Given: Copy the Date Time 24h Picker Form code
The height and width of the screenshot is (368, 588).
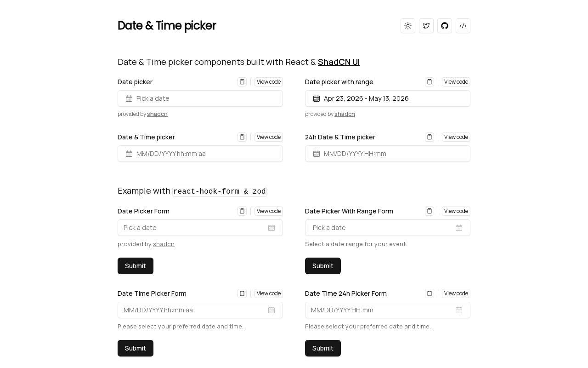Looking at the screenshot, I should pos(430,293).
